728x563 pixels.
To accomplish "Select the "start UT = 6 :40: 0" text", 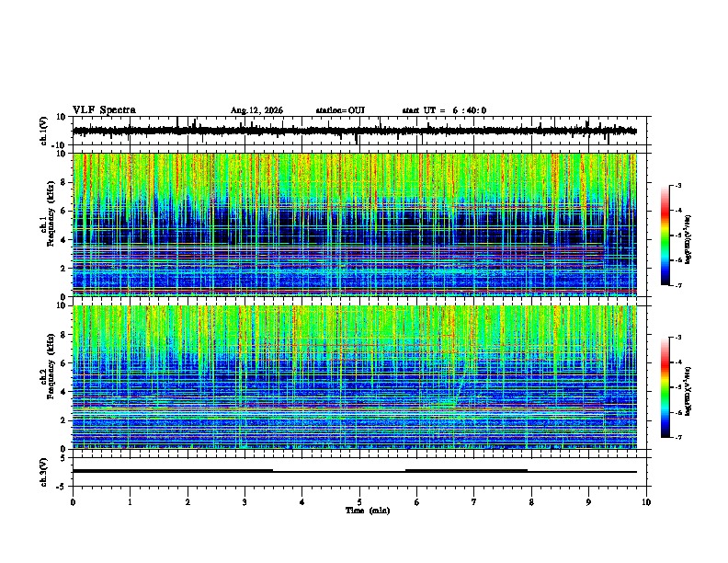I will point(444,110).
